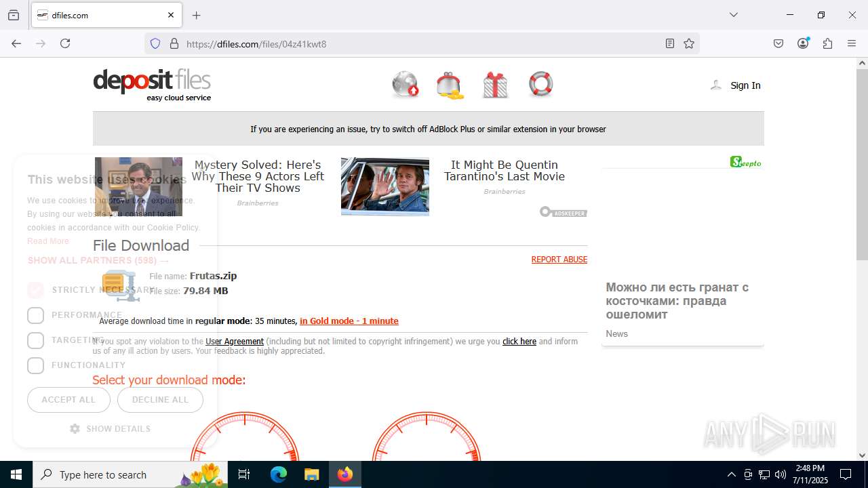
Task: Click the gift box icon
Action: pos(495,85)
